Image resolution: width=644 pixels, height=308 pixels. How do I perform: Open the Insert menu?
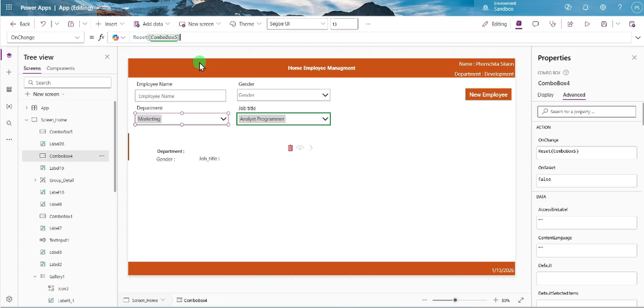(x=109, y=25)
